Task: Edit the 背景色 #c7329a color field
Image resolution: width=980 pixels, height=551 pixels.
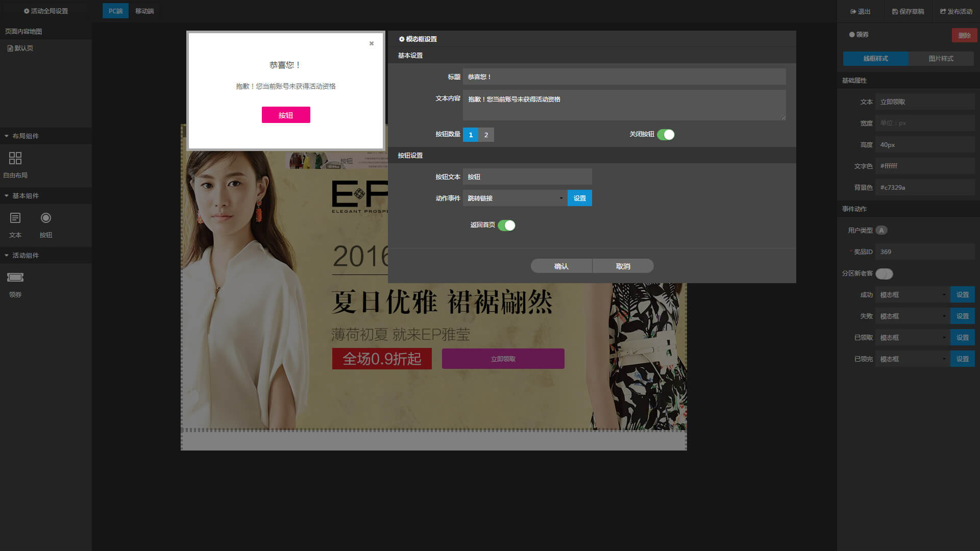Action: coord(925,187)
